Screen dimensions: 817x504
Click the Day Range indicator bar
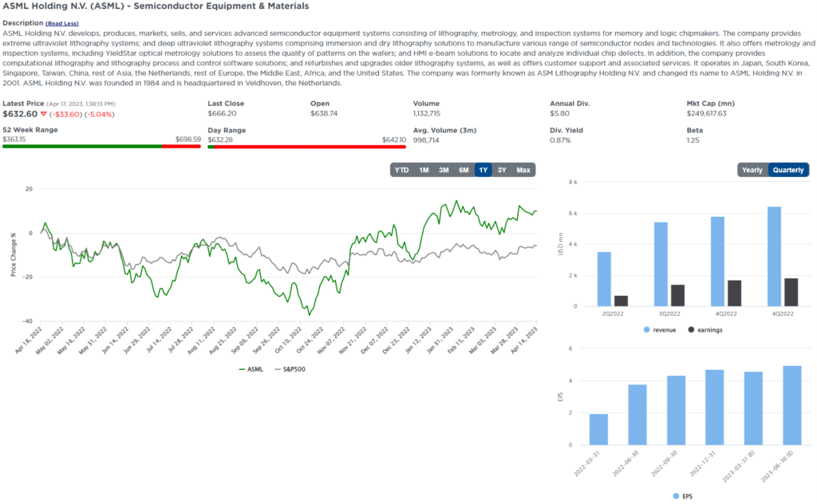click(x=306, y=146)
